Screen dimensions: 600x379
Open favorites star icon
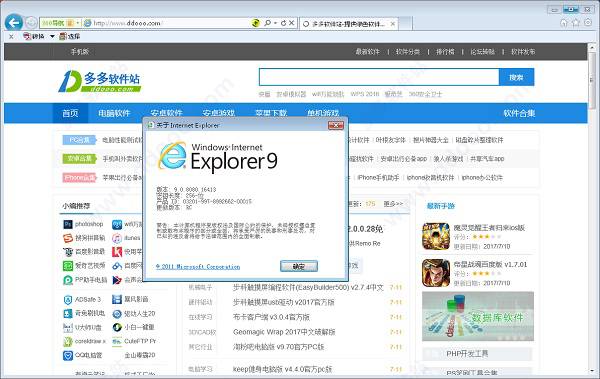pos(576,23)
